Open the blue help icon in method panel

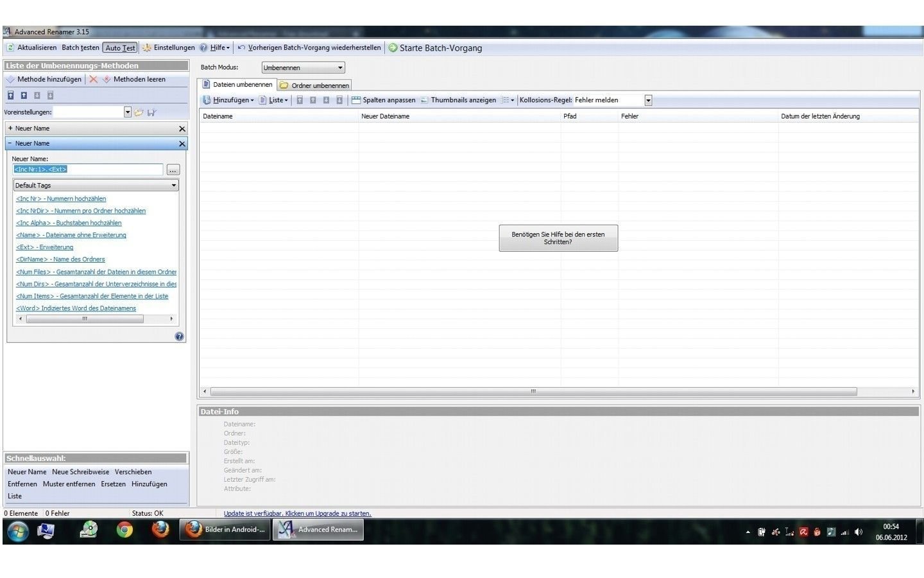pyautogui.click(x=179, y=337)
